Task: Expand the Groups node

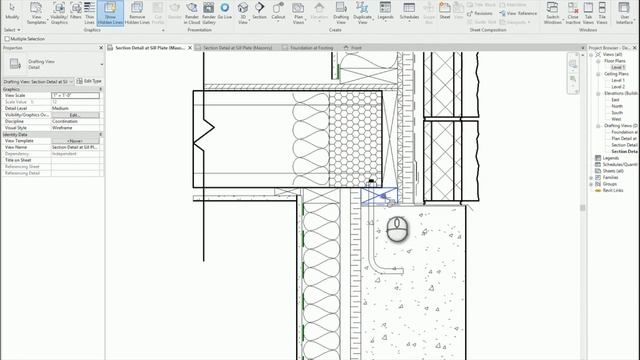Action: pyautogui.click(x=591, y=184)
